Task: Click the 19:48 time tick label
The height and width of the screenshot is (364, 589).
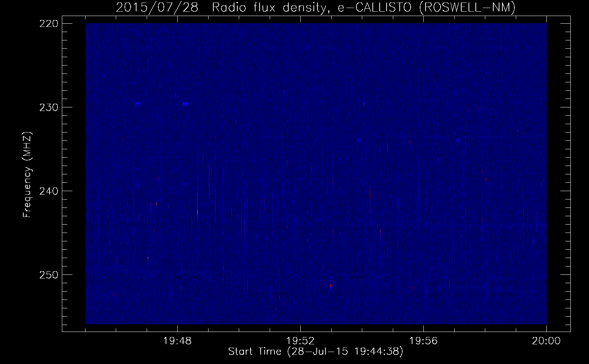Action: coord(177,341)
